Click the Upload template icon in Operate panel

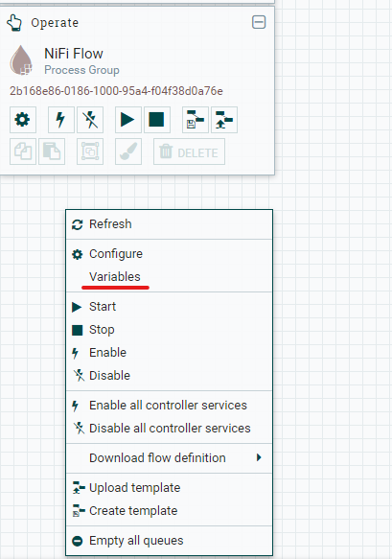(224, 120)
